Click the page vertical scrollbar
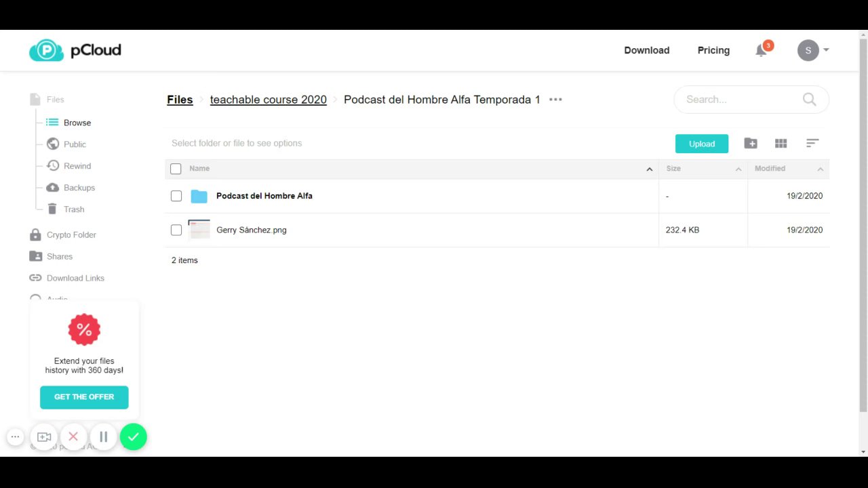868x488 pixels. pyautogui.click(x=863, y=225)
